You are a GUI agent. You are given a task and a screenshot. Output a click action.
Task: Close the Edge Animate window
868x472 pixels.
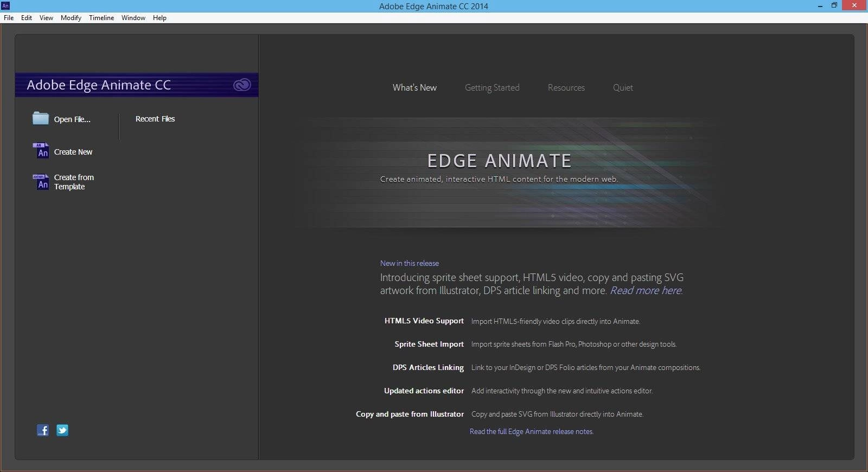point(855,5)
